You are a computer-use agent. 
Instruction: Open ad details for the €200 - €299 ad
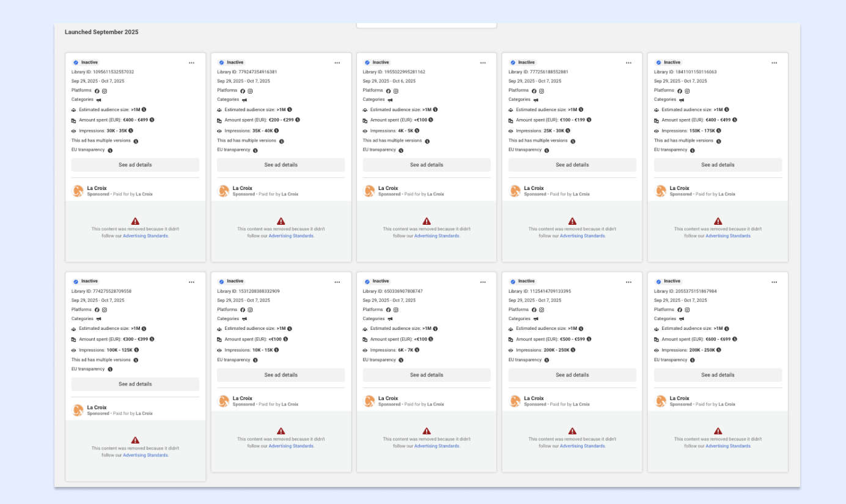pyautogui.click(x=281, y=165)
